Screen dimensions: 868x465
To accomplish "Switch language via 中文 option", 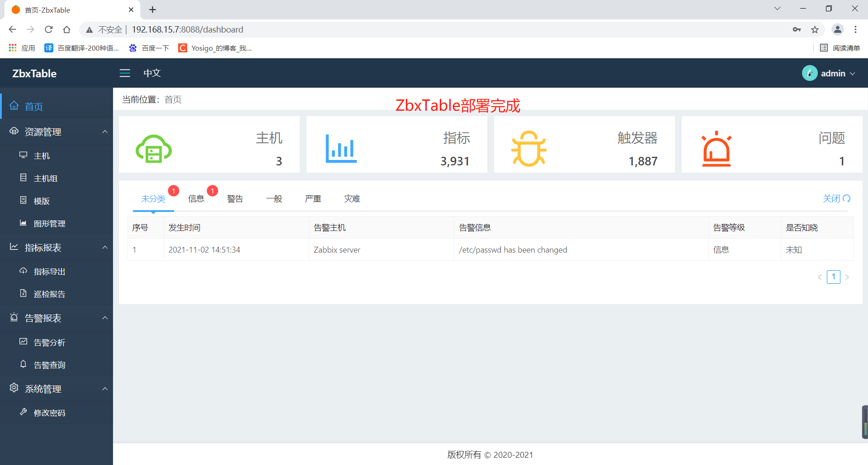I will 152,73.
